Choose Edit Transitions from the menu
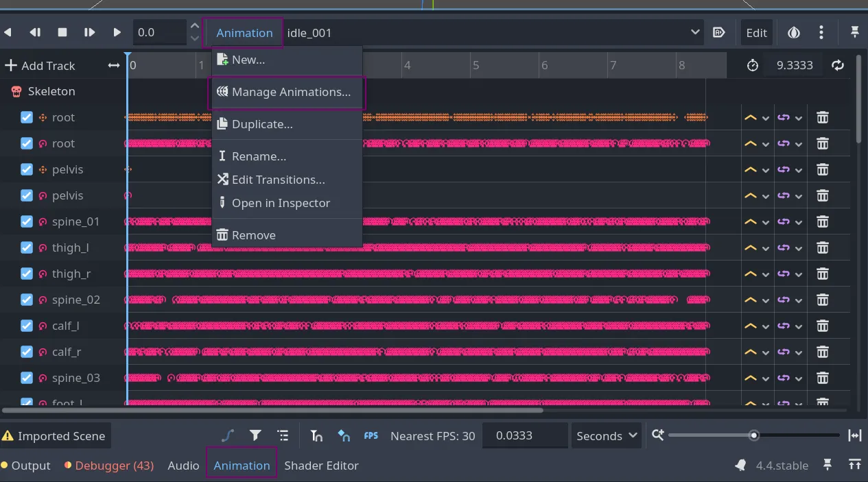 [x=278, y=180]
